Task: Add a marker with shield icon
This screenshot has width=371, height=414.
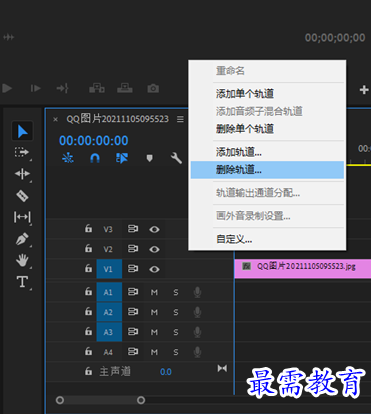Action: point(149,158)
